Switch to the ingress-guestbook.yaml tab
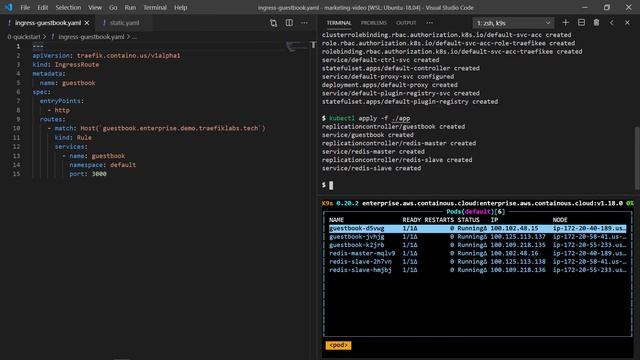 [48, 23]
